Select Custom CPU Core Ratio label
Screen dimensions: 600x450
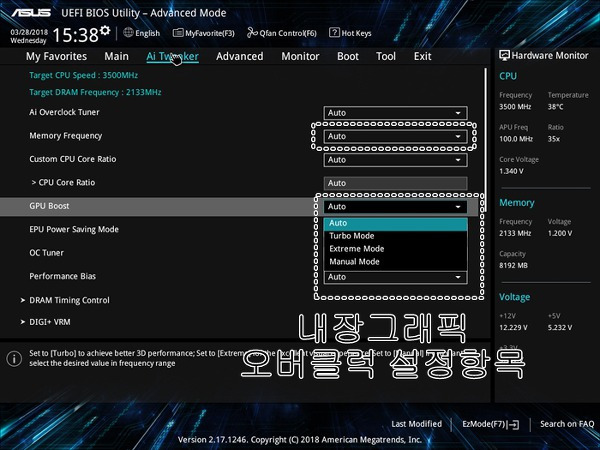coord(73,159)
